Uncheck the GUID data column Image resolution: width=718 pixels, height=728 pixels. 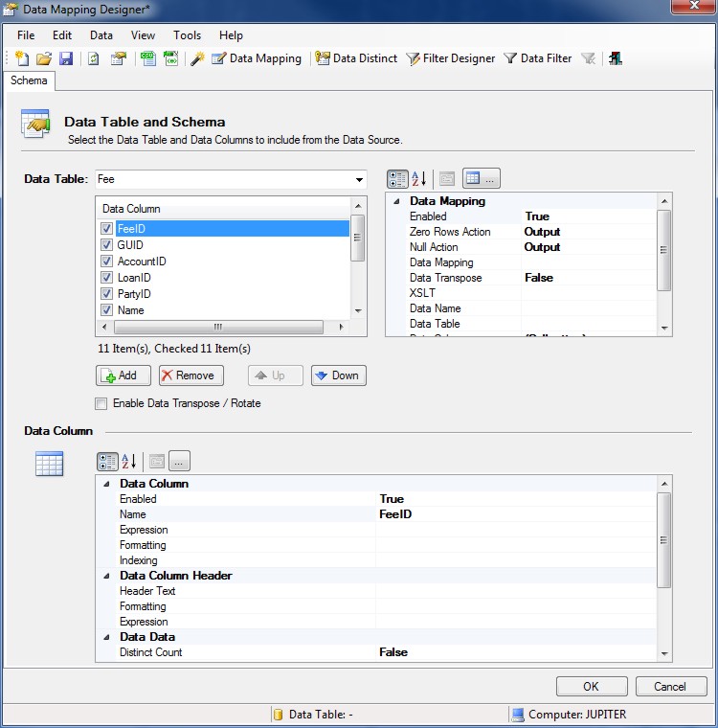tap(107, 245)
